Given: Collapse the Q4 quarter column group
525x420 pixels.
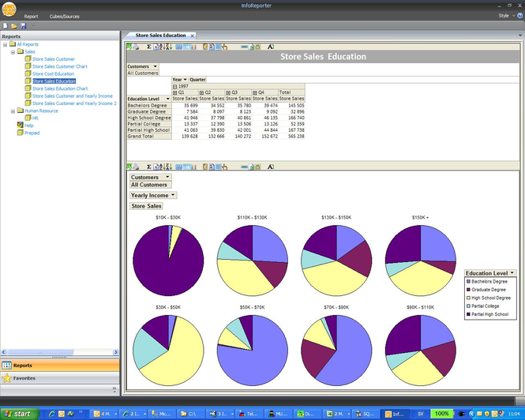Looking at the screenshot, I should pos(254,92).
